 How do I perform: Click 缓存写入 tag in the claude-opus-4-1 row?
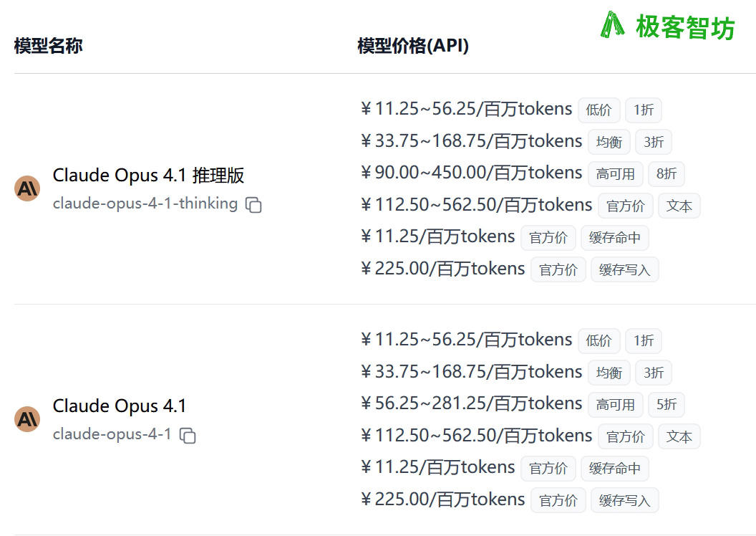tap(625, 500)
